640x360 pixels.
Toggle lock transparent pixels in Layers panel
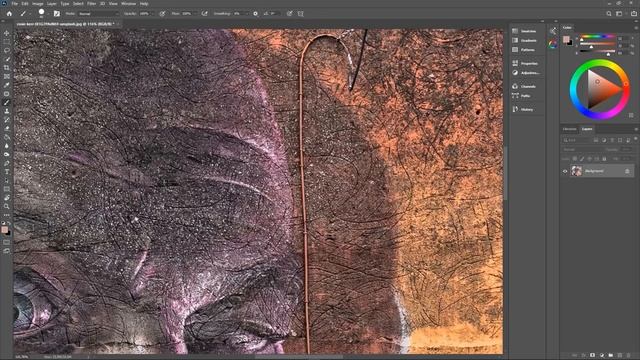point(575,158)
